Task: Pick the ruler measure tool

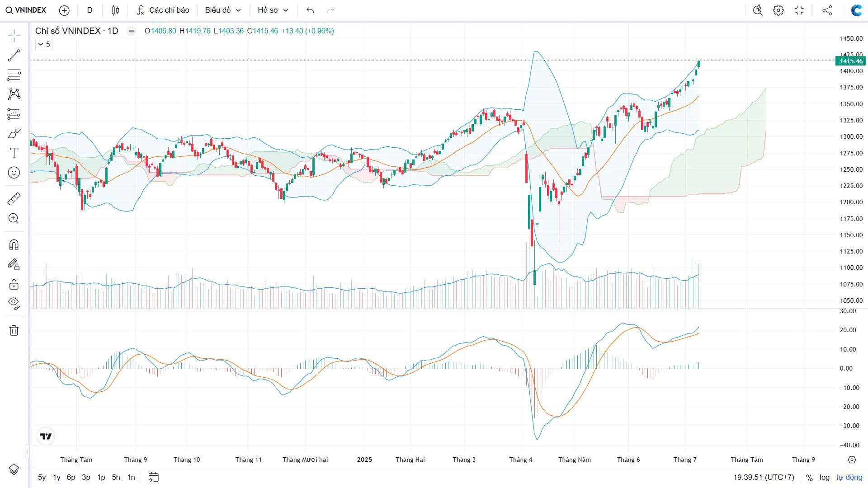Action: coord(14,199)
